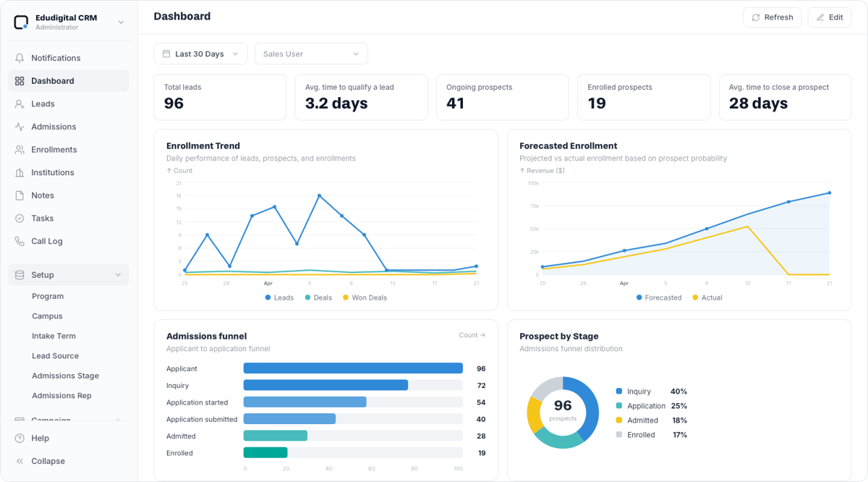Image resolution: width=868 pixels, height=482 pixels.
Task: Open the Last 30 Days dropdown
Action: tap(200, 54)
